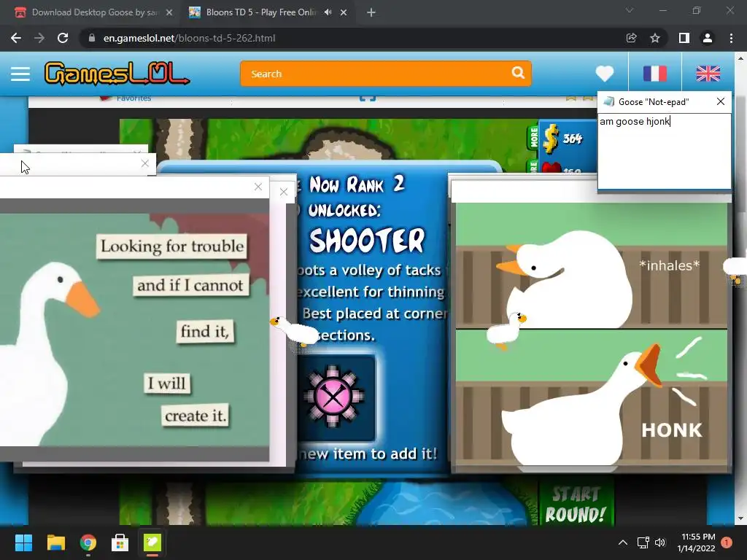Close the pink-bordered window behind the meme
The image size is (747, 560).
pos(284,192)
